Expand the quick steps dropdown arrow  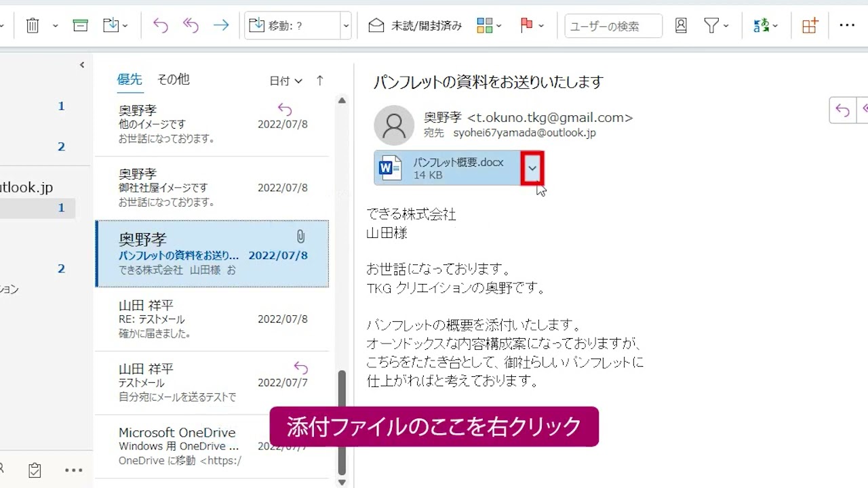pos(346,26)
